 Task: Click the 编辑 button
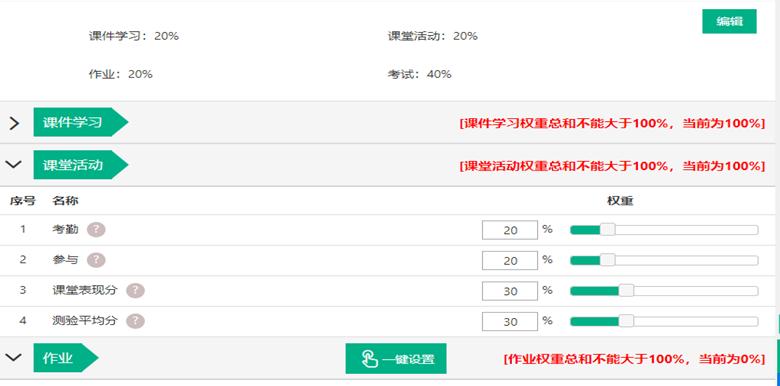coord(729,21)
